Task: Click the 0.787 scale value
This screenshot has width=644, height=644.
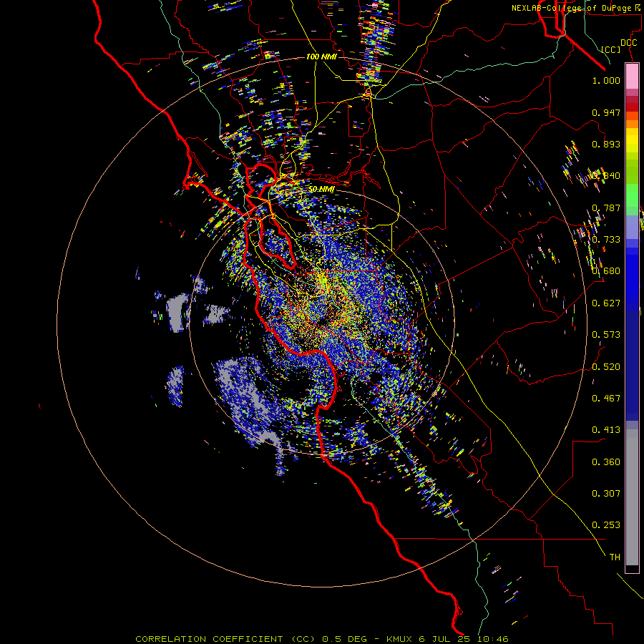Action: pos(606,208)
